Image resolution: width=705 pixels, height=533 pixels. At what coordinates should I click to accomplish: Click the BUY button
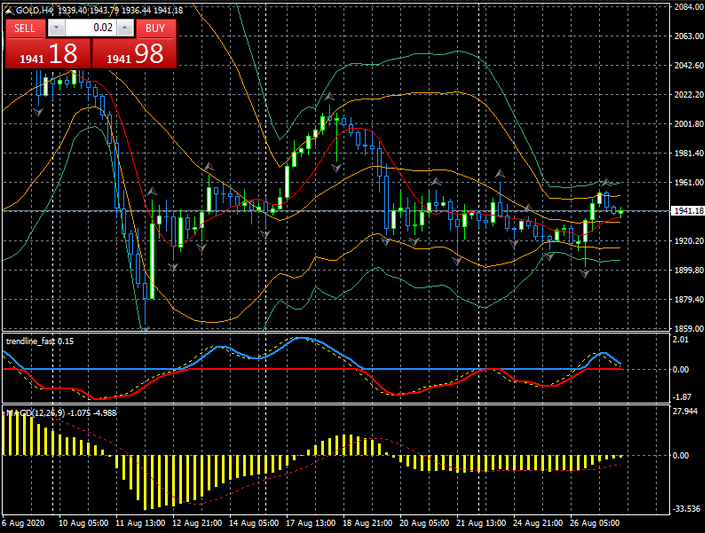155,28
